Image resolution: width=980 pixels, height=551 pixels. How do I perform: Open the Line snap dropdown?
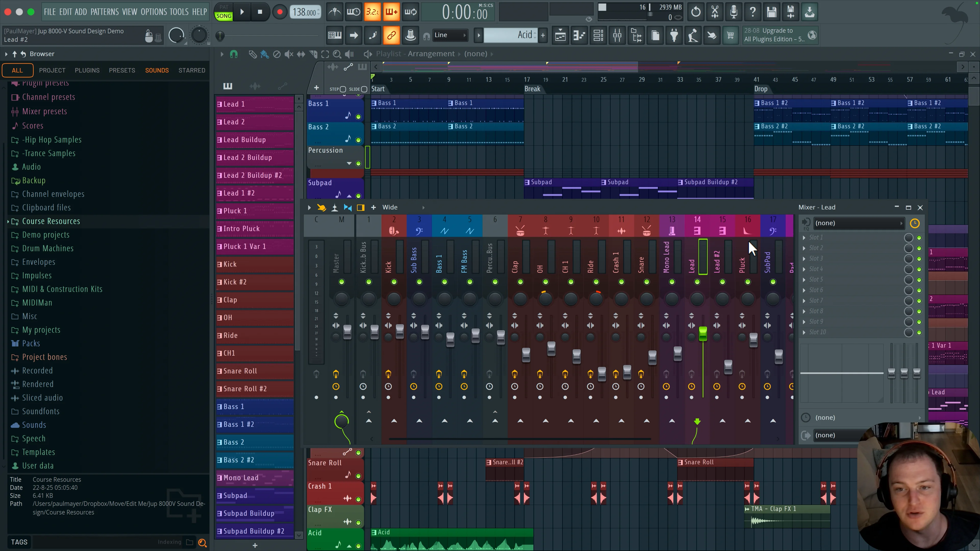pyautogui.click(x=451, y=35)
